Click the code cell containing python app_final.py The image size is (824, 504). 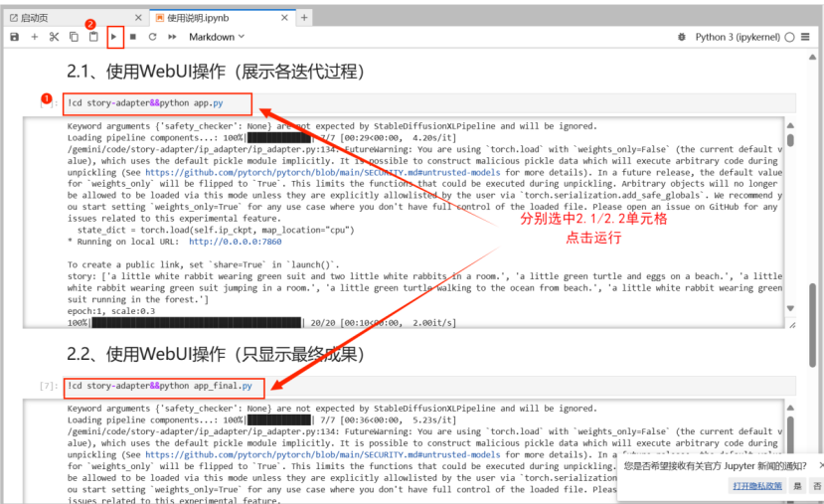pos(429,386)
